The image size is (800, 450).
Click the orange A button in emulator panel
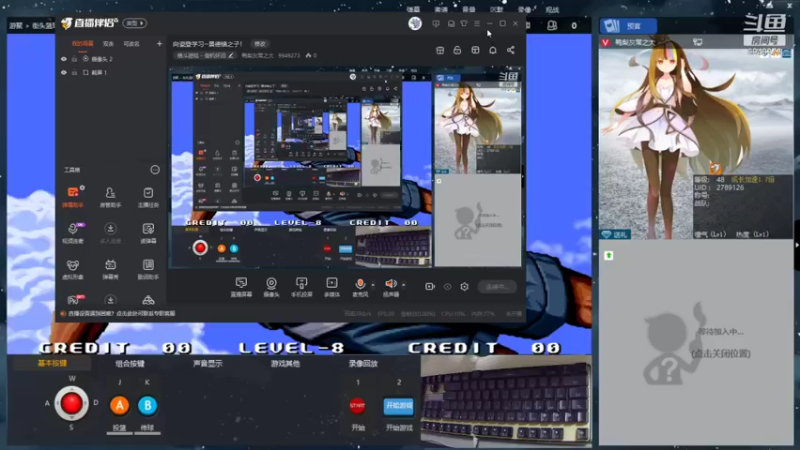pos(119,406)
